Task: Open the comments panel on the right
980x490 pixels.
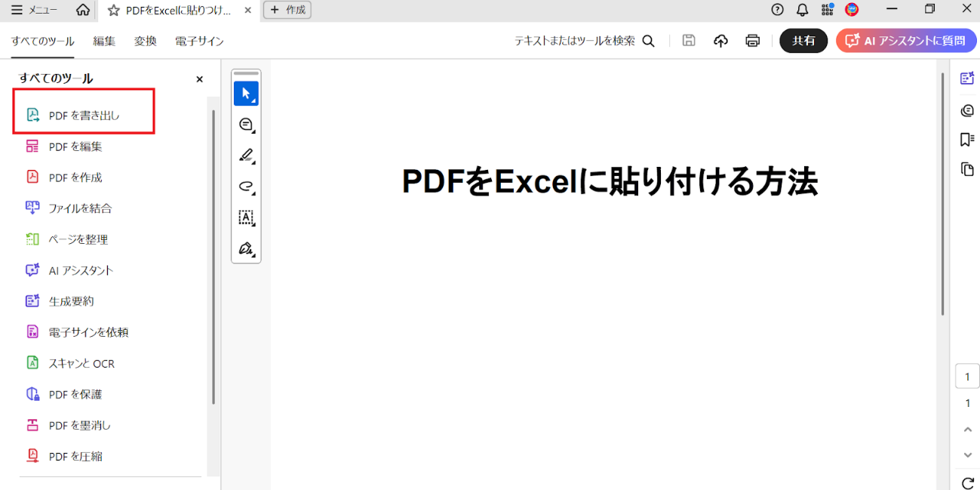Action: point(967,109)
